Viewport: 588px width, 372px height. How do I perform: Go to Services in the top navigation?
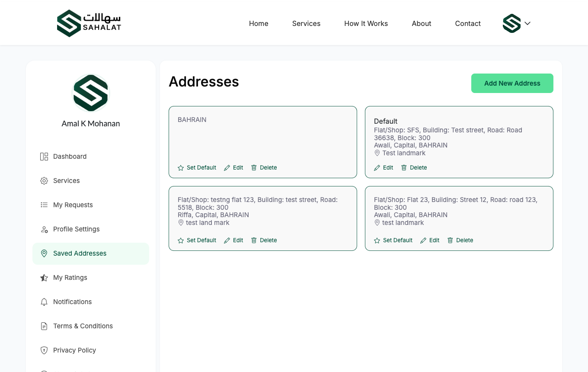pyautogui.click(x=306, y=23)
